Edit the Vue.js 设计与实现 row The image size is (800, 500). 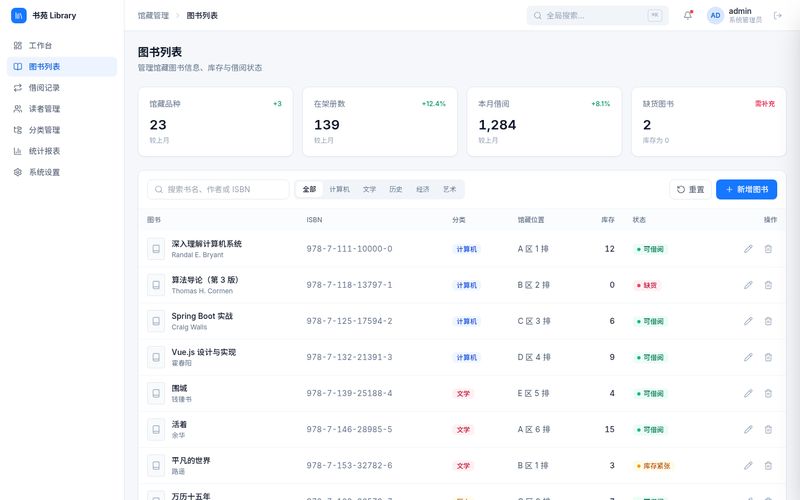[x=748, y=357]
